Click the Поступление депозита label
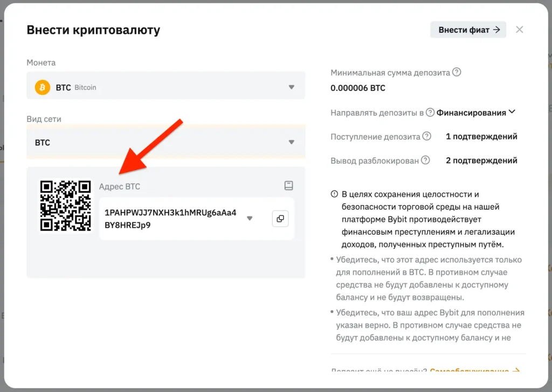The image size is (552, 392). pos(375,137)
